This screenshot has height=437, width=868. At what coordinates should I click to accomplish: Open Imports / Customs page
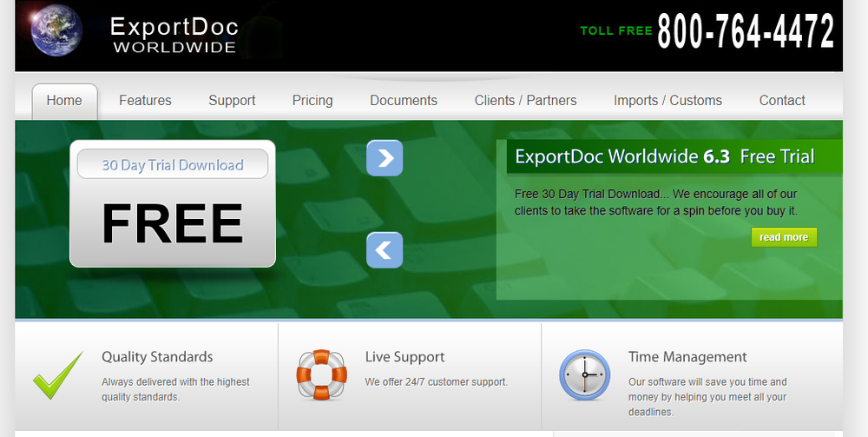(667, 101)
